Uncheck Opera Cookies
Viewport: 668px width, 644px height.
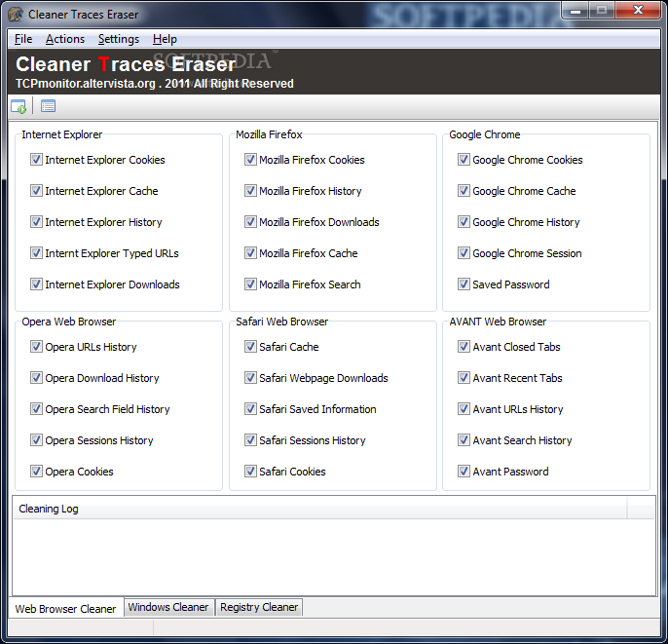36,471
